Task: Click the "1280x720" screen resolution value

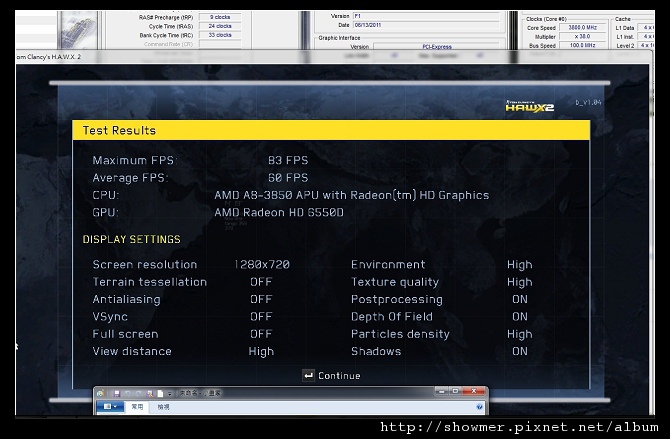Action: pyautogui.click(x=262, y=265)
